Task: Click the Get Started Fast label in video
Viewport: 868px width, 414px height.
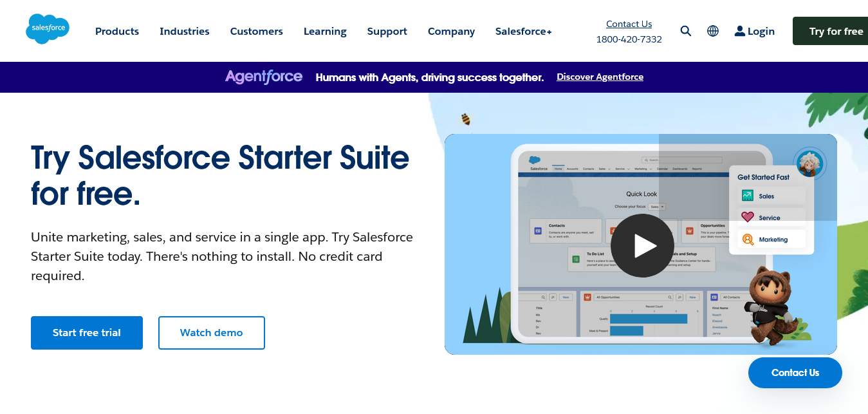Action: (764, 177)
